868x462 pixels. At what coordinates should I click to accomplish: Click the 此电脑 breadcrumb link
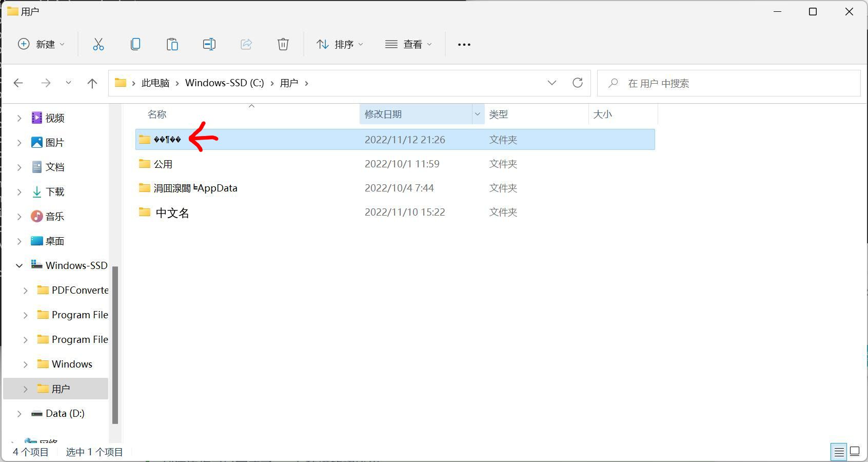(155, 83)
